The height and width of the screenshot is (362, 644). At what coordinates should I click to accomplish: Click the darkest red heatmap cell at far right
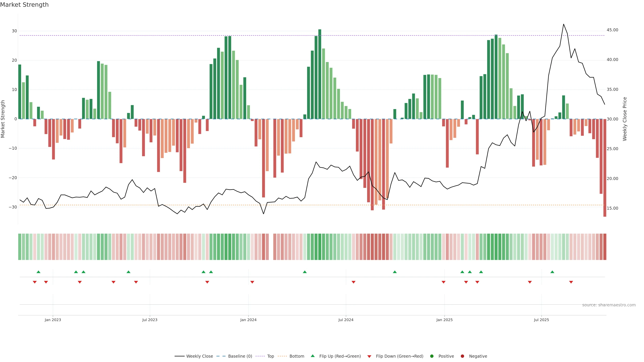605,247
